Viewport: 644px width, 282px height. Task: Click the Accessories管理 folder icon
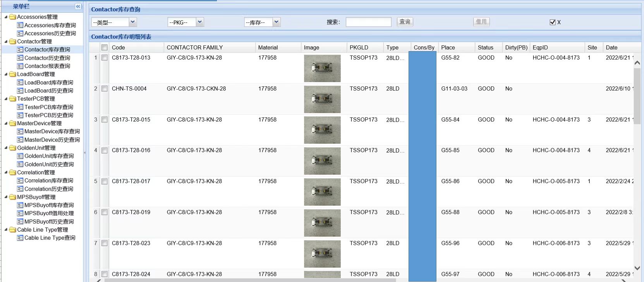(x=12, y=17)
